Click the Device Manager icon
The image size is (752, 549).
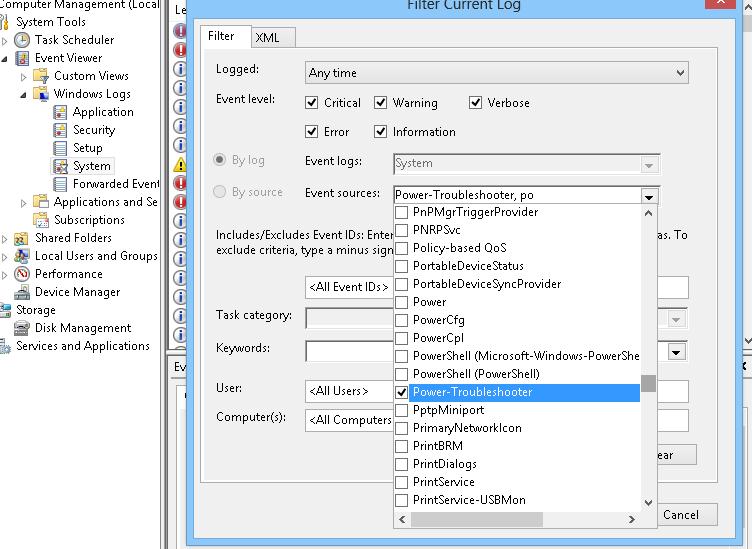pos(22,292)
